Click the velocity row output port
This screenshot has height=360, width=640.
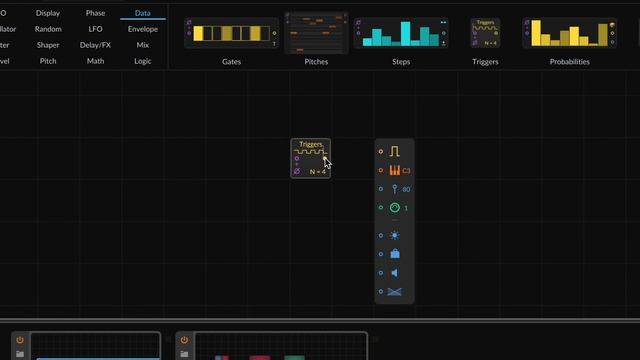pyautogui.click(x=381, y=189)
